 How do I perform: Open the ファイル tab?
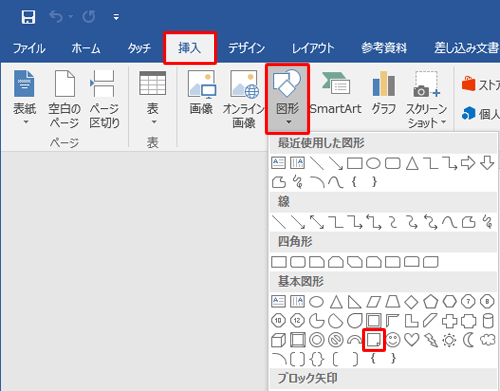pyautogui.click(x=29, y=48)
